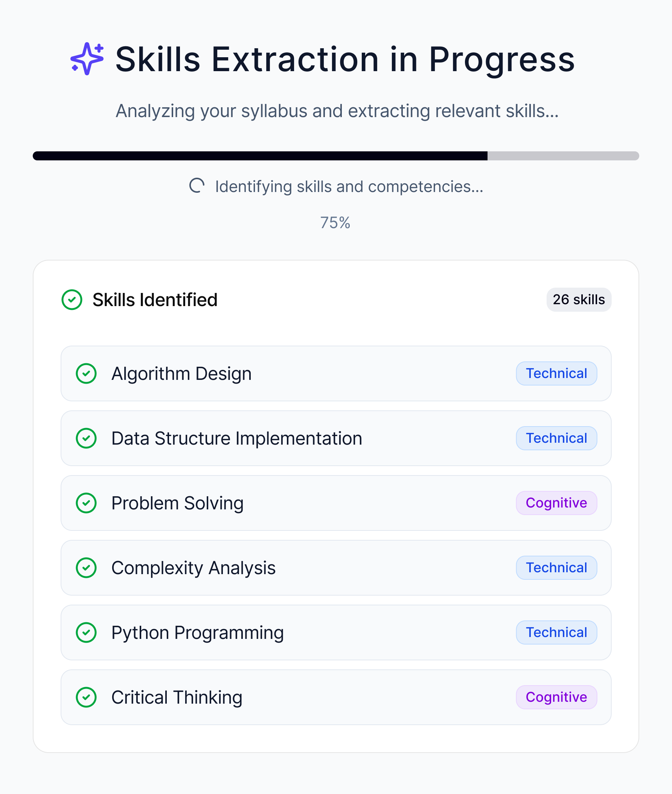The width and height of the screenshot is (672, 794).
Task: Click the Technical label on Python Programming
Action: coord(556,632)
